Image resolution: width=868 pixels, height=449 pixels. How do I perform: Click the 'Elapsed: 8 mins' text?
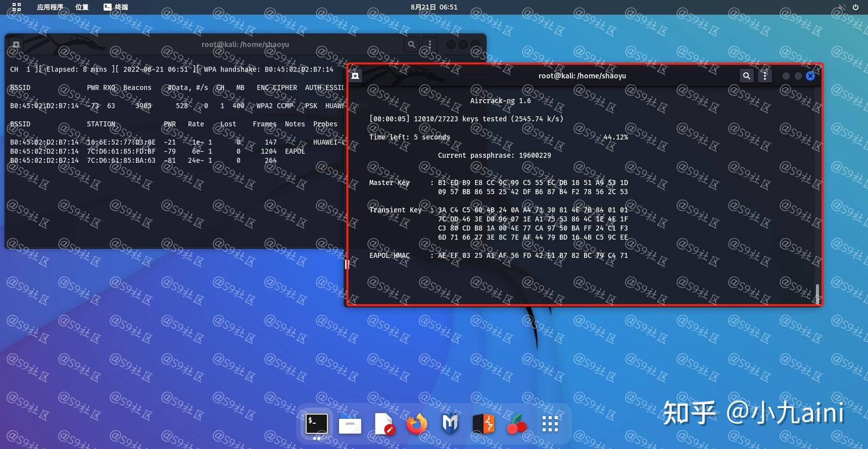point(77,69)
